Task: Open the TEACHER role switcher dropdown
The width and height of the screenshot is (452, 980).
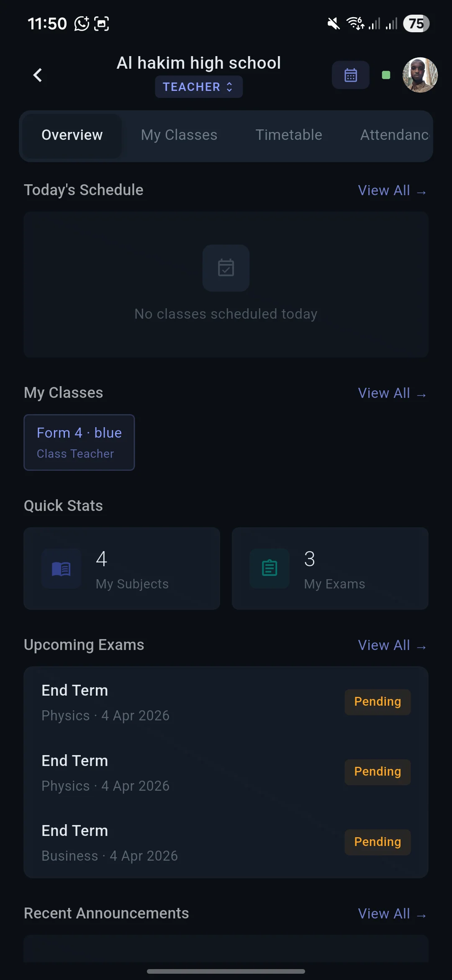Action: tap(198, 87)
